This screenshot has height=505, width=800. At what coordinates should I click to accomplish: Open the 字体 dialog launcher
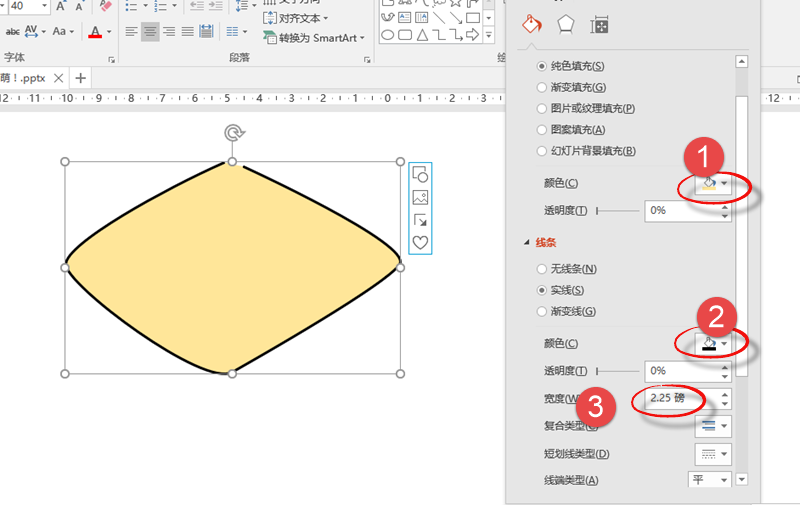111,60
